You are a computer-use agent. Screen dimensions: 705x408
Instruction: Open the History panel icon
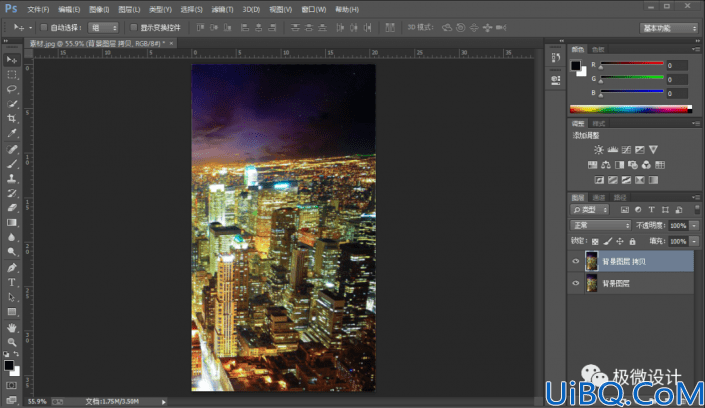click(x=556, y=58)
